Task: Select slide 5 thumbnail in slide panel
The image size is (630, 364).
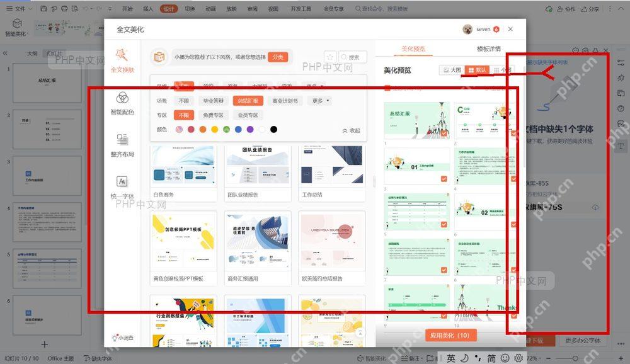Action: point(47,268)
